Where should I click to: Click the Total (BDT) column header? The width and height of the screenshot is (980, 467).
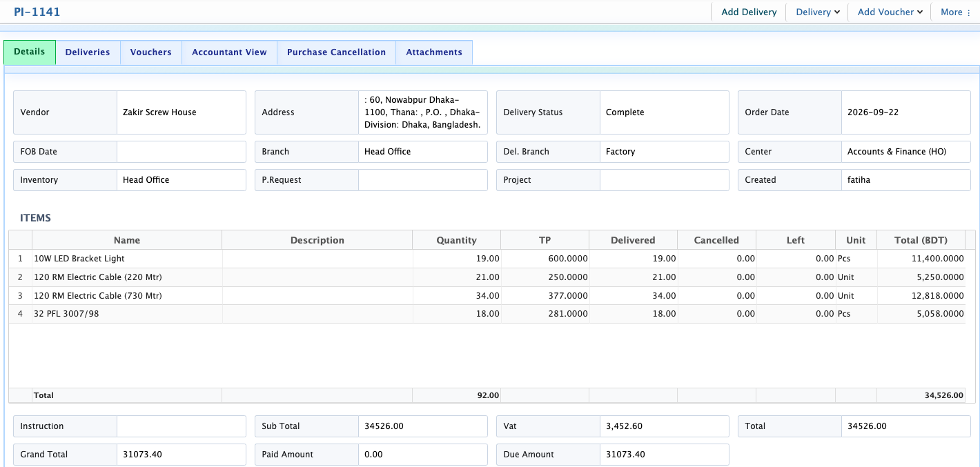coord(921,240)
